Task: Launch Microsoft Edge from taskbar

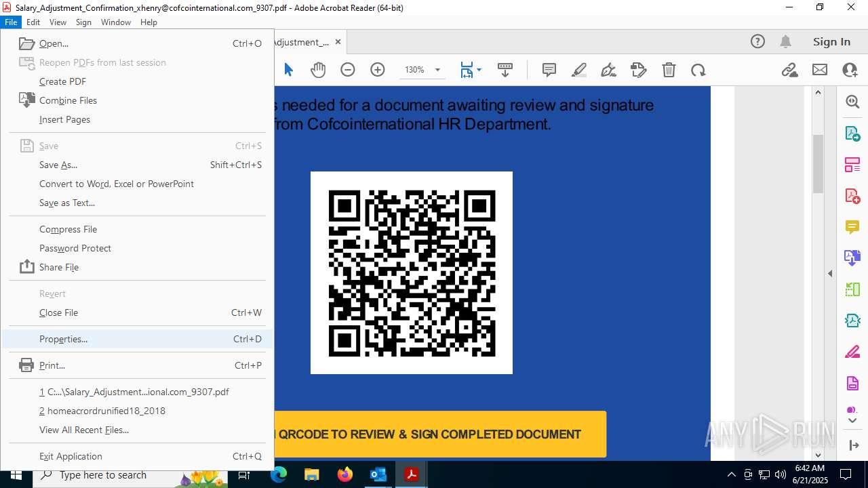Action: (x=279, y=474)
